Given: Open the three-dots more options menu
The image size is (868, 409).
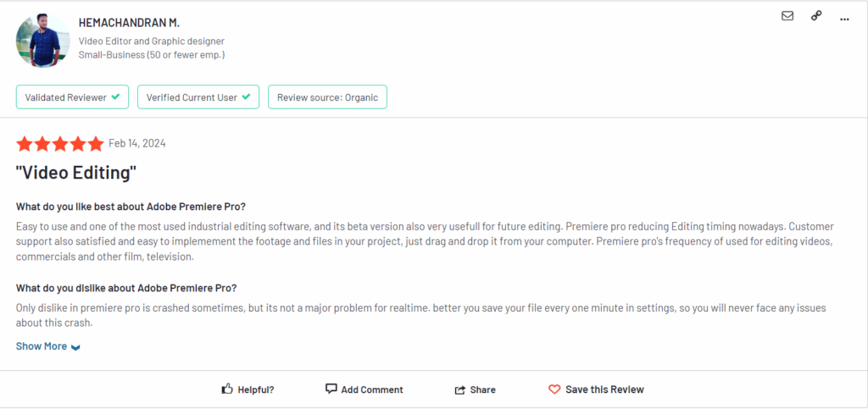Looking at the screenshot, I should [x=844, y=19].
